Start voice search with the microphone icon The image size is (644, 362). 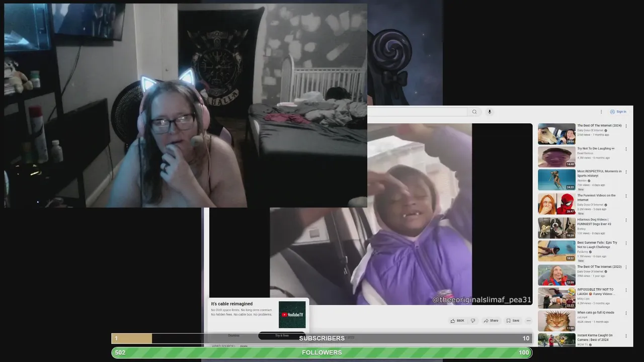click(489, 112)
